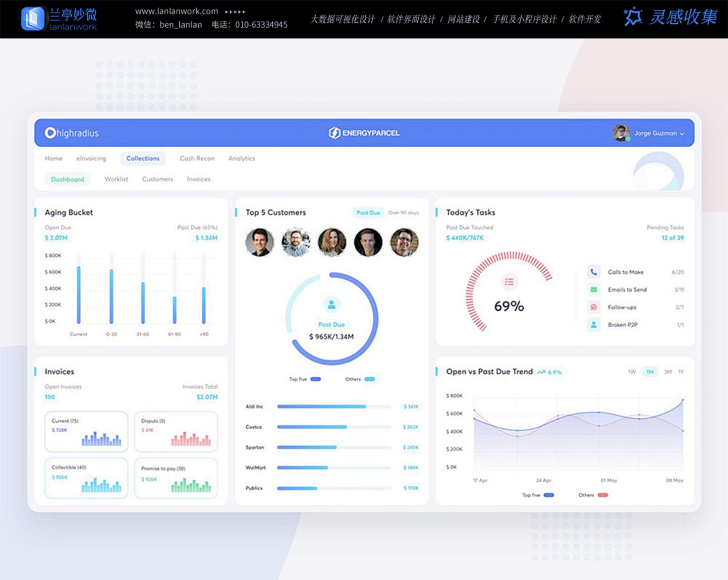Switch to the Cash Recon tab
728x580 pixels.
[197, 159]
